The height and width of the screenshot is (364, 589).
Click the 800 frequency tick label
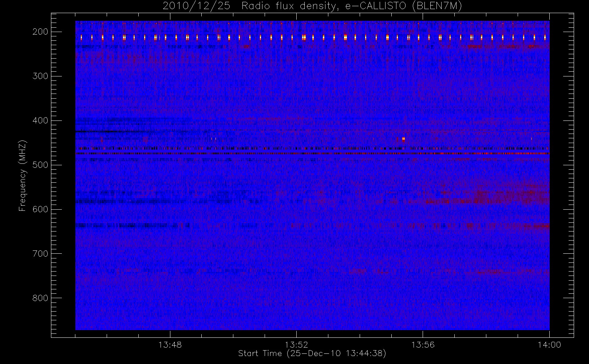coord(40,298)
